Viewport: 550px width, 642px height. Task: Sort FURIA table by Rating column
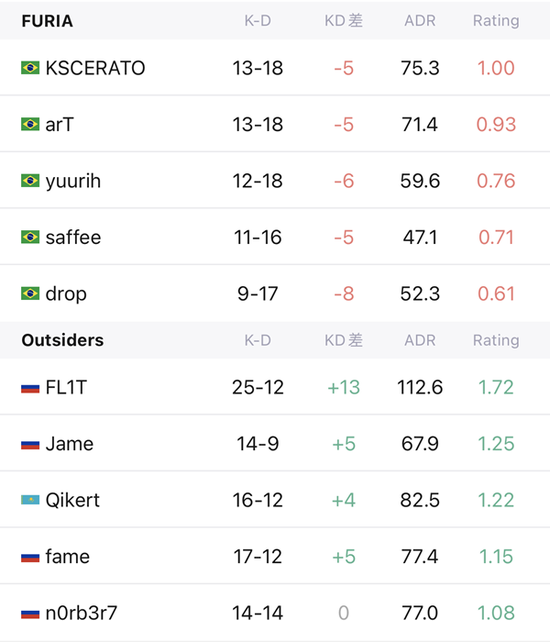click(x=496, y=20)
